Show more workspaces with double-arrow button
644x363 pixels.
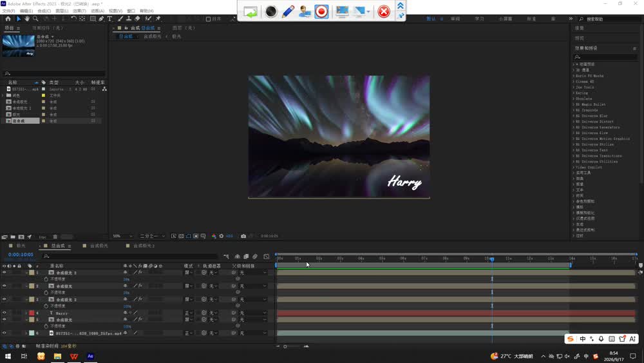(571, 19)
